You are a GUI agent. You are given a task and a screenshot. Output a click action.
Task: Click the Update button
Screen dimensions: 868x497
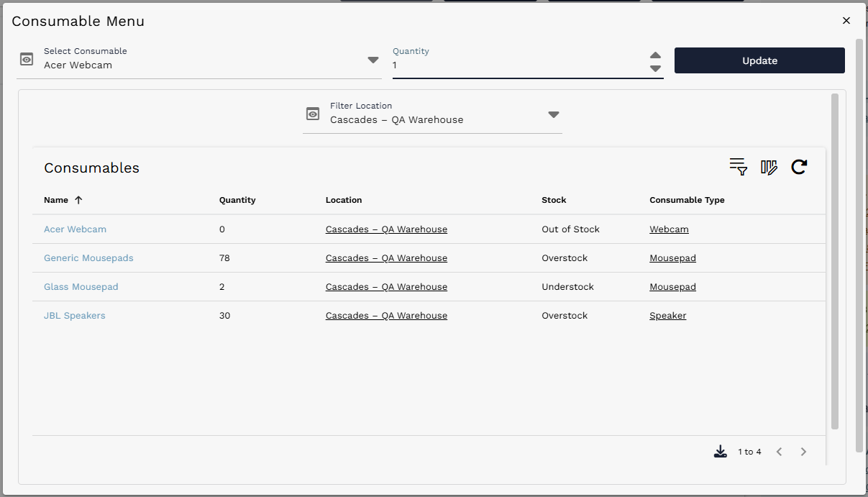click(x=759, y=60)
